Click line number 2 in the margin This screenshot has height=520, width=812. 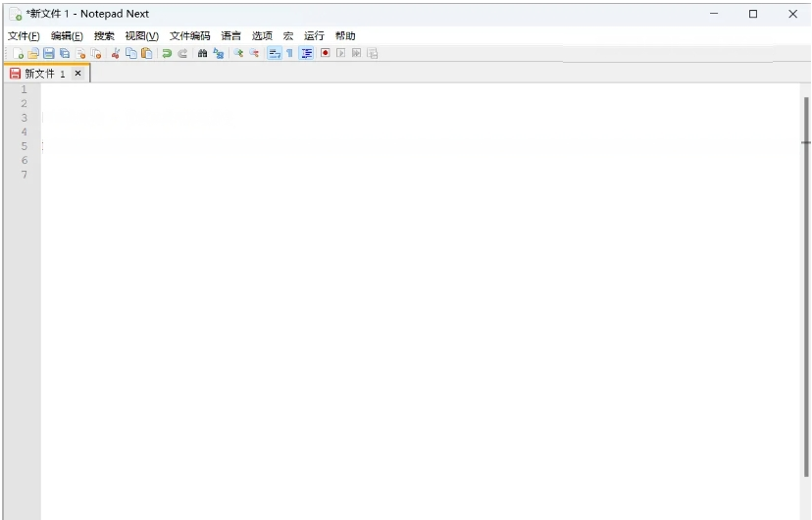[24, 104]
